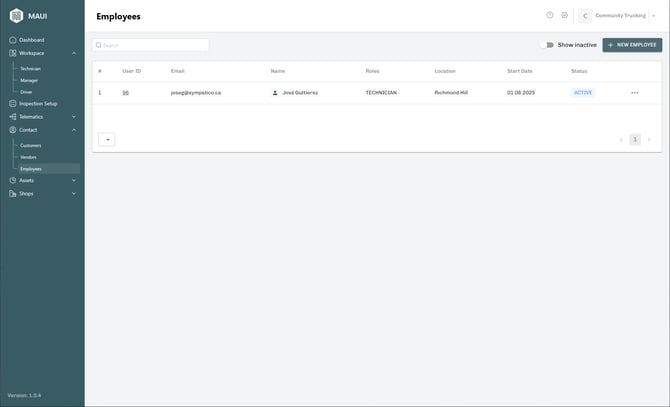The height and width of the screenshot is (407, 670).
Task: Open Vendors under Contact
Action: (28, 157)
